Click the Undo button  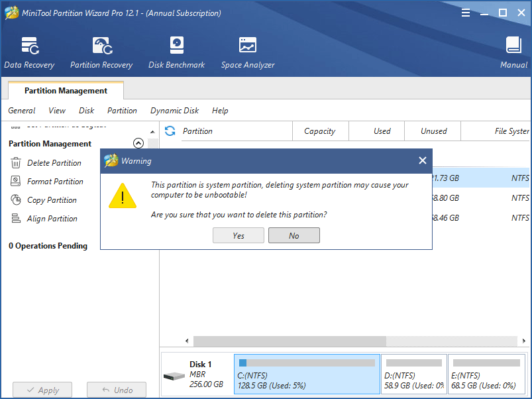pyautogui.click(x=117, y=390)
